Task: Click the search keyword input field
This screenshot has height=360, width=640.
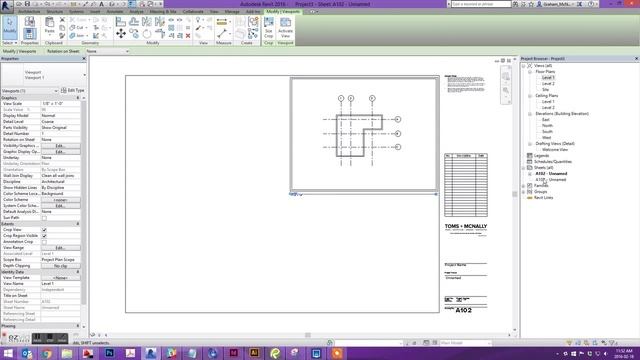Action: [481, 4]
